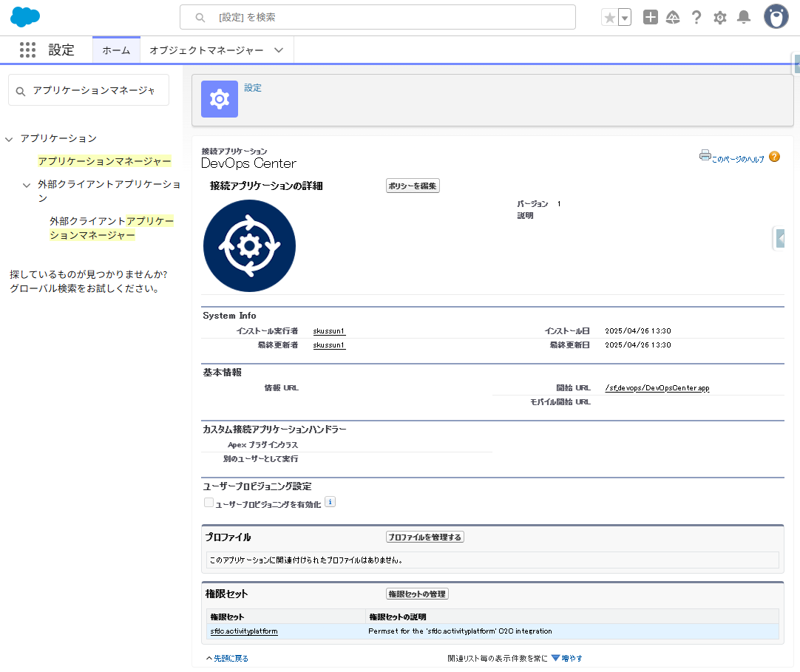Click the 権限セットの管理 button
The image size is (800, 672).
(417, 594)
